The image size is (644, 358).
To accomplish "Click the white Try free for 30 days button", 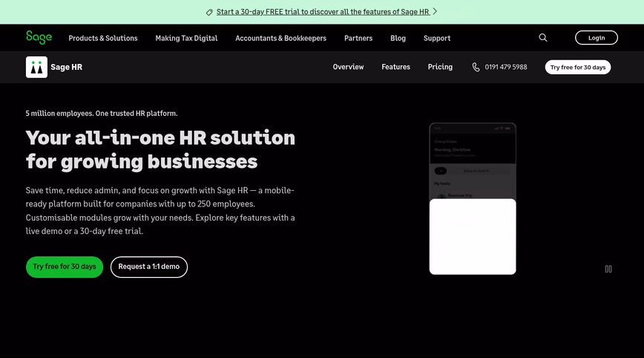I will click(x=578, y=68).
